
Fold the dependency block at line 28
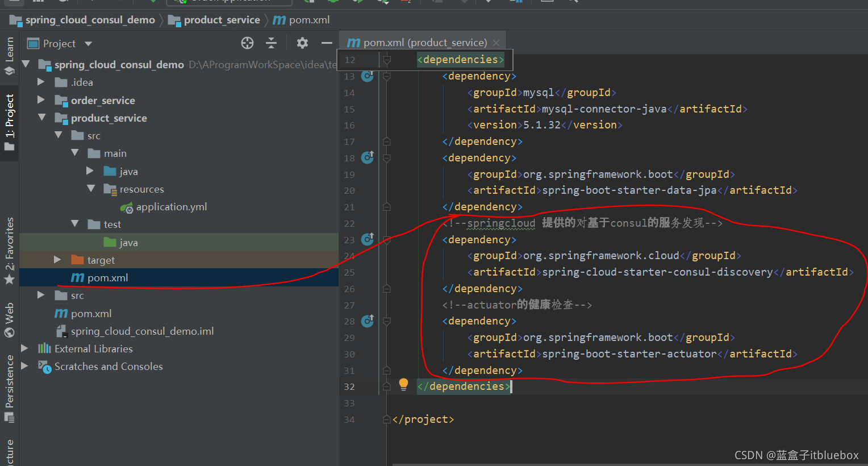(x=387, y=321)
